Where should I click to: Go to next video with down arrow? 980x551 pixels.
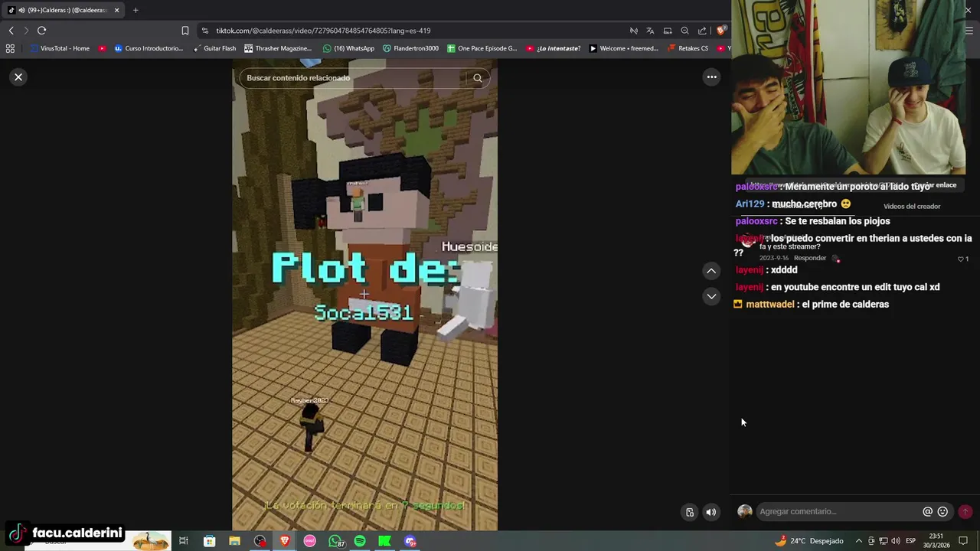[711, 296]
